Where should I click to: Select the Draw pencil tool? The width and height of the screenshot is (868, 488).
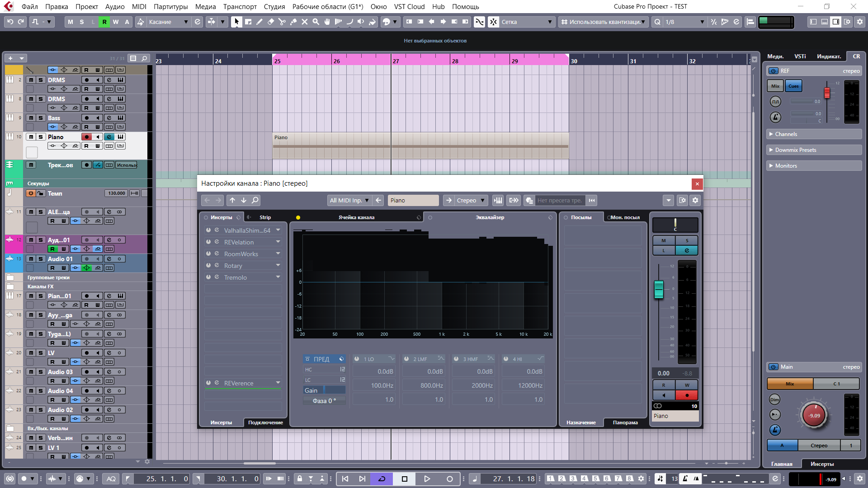point(259,22)
